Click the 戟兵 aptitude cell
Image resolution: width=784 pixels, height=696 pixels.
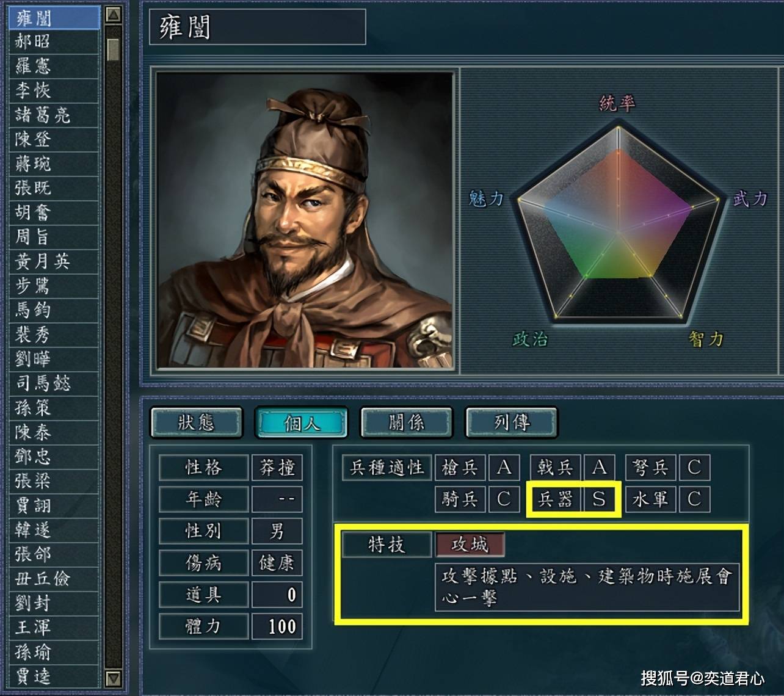coord(556,468)
